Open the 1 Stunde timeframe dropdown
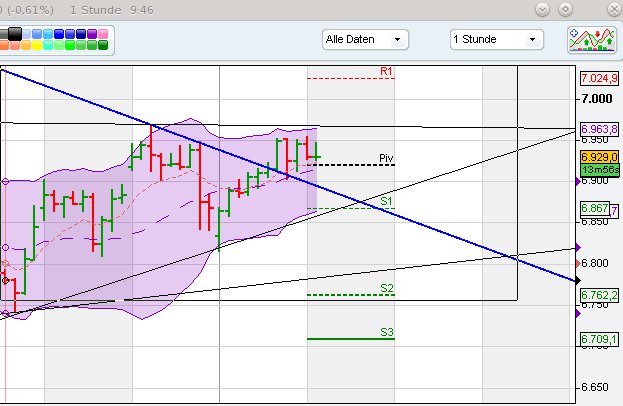Screen dimensions: 623x406 (497, 39)
